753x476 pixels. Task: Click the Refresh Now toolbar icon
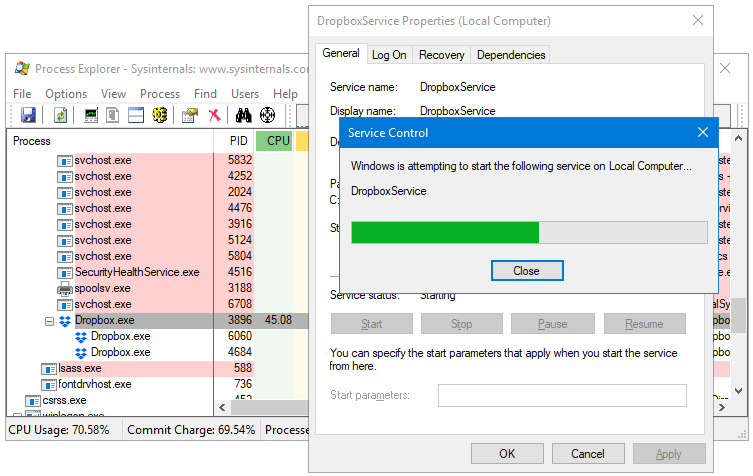pyautogui.click(x=60, y=116)
